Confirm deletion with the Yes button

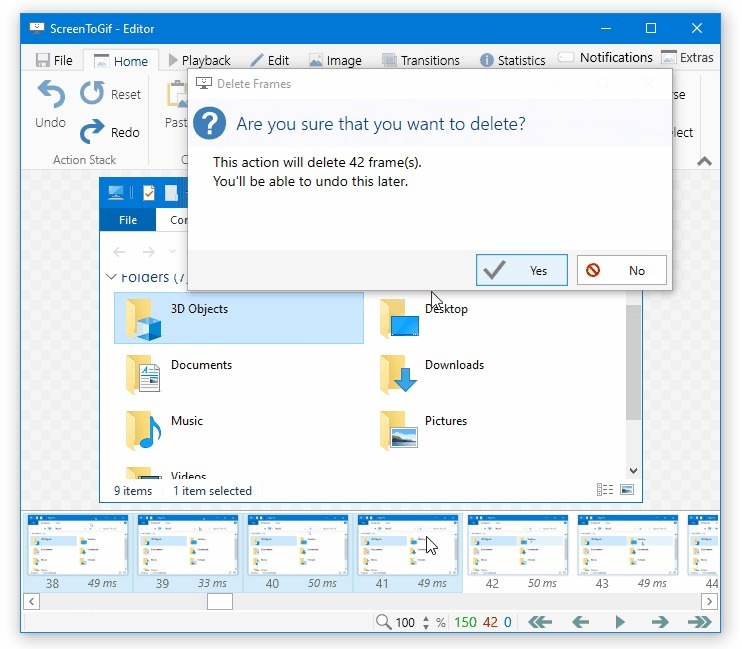pos(521,270)
